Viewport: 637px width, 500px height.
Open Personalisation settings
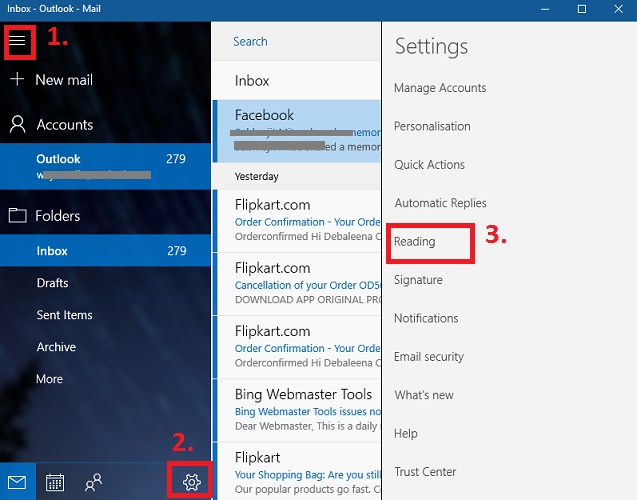[432, 126]
